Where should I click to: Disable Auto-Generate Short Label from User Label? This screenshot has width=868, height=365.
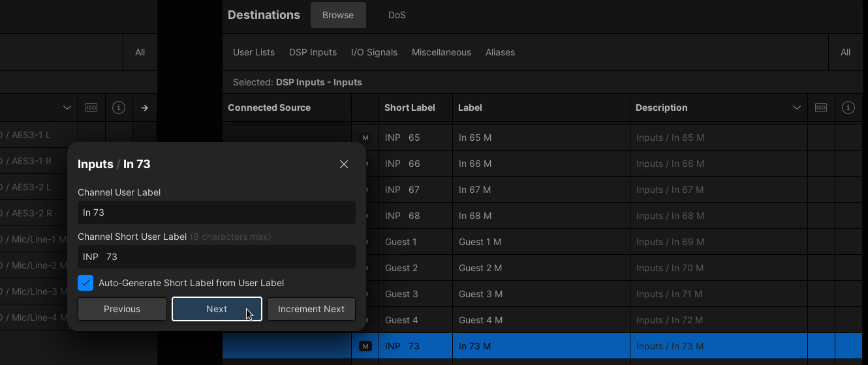[x=85, y=283]
